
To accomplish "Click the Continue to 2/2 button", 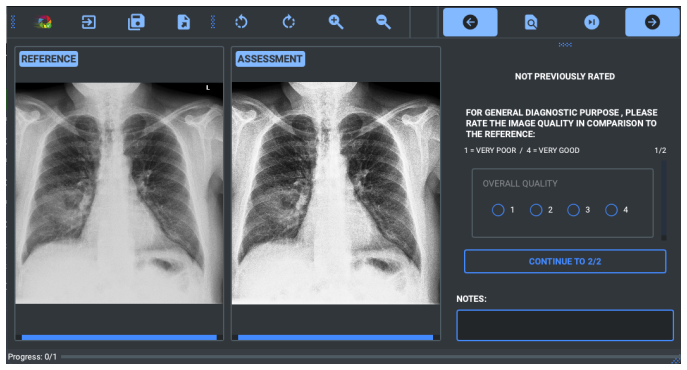I will pos(565,261).
